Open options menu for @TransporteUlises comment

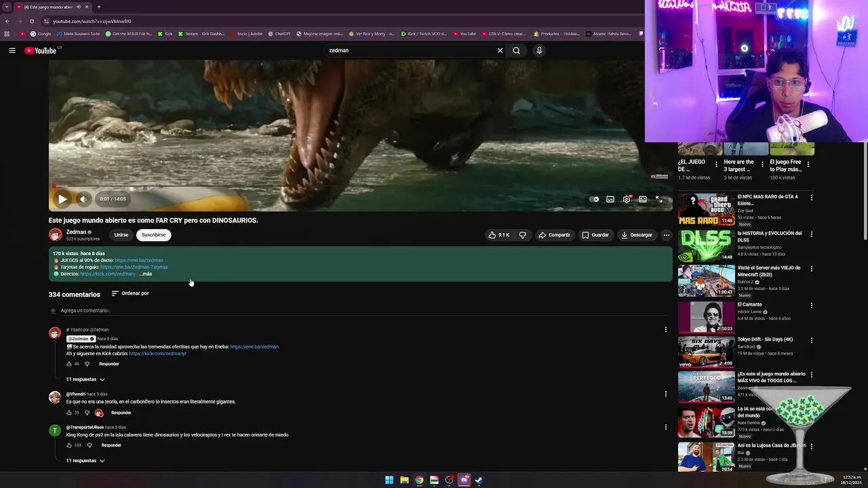pyautogui.click(x=665, y=427)
